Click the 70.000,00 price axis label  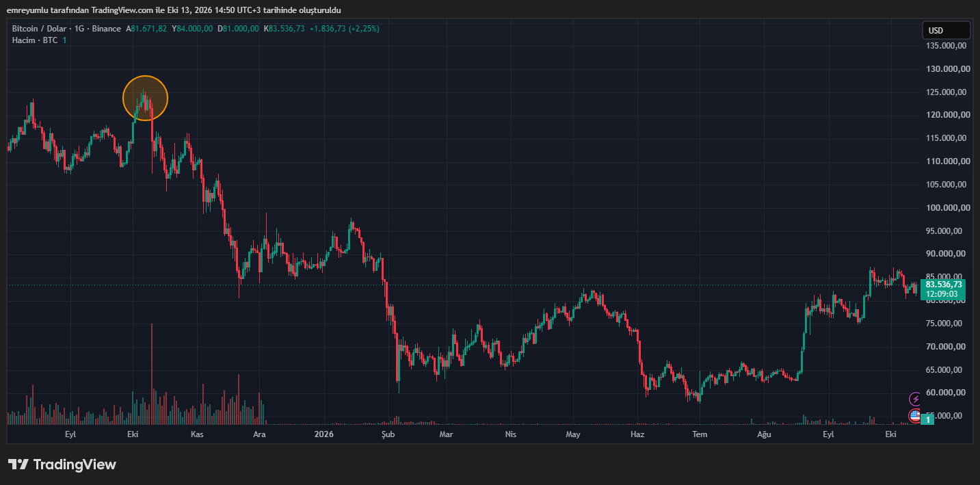coord(946,347)
